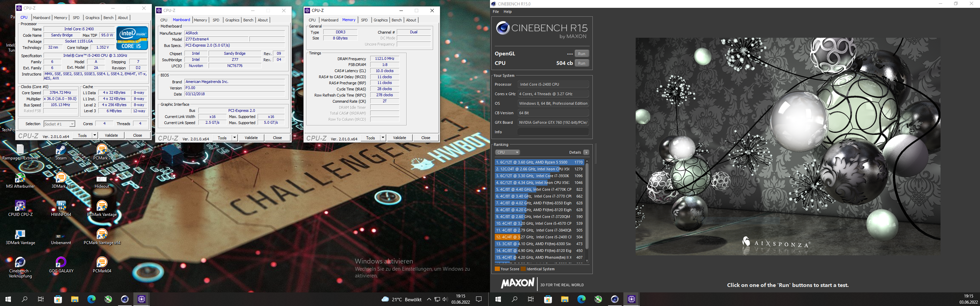Open 3DMark 11 desktop shortcut
The width and height of the screenshot is (980, 306).
61,181
